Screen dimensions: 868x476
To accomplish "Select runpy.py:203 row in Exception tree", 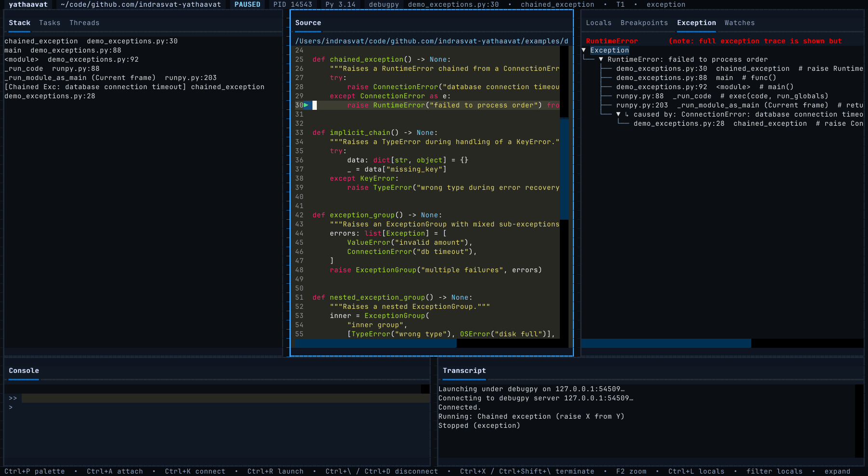I will point(740,105).
